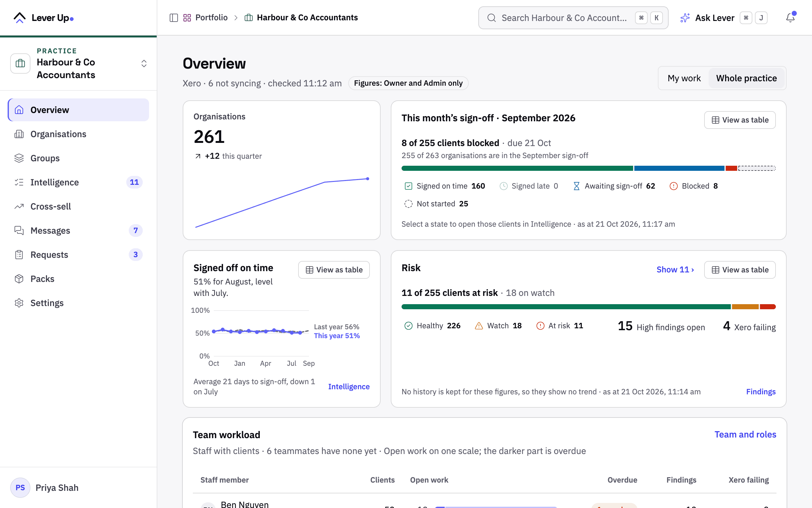The image size is (812, 508).
Task: Switch to My work view
Action: (684, 78)
